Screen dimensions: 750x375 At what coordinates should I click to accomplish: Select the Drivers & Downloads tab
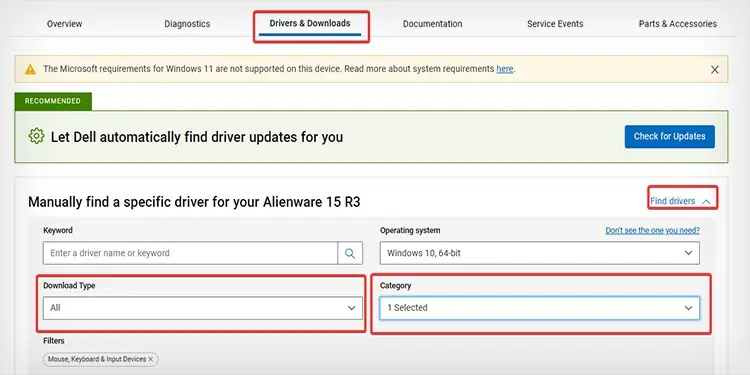310,23
